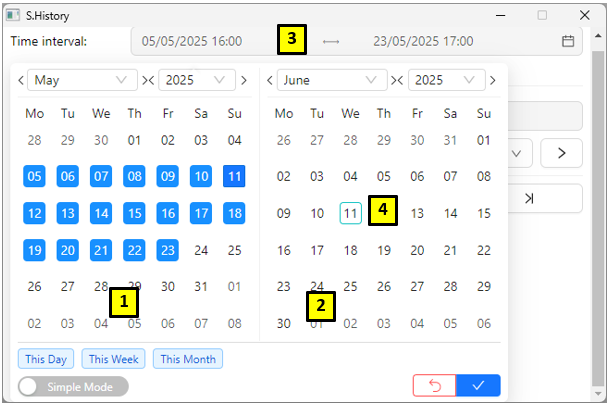Click the This Day shortcut button
Screen dimensions: 608x404
tap(46, 359)
